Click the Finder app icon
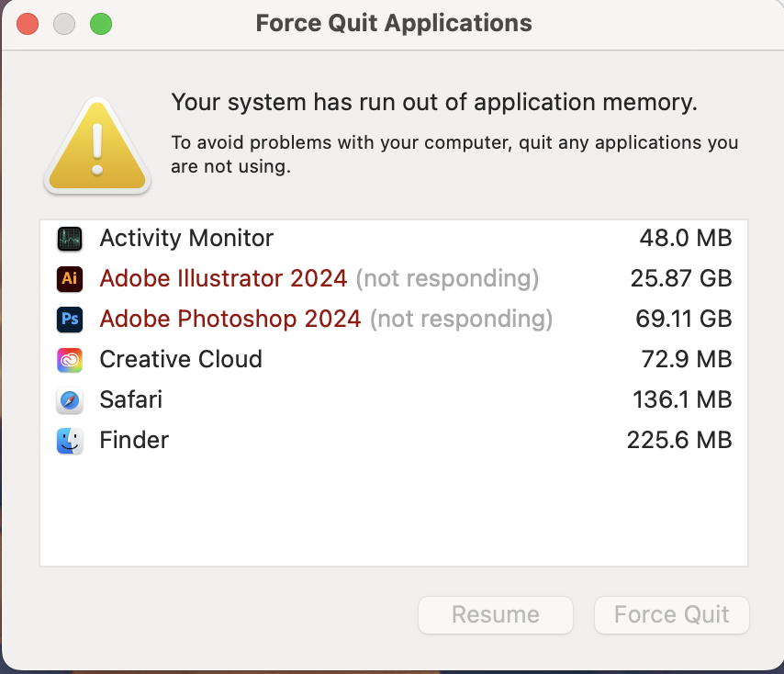 tap(69, 441)
